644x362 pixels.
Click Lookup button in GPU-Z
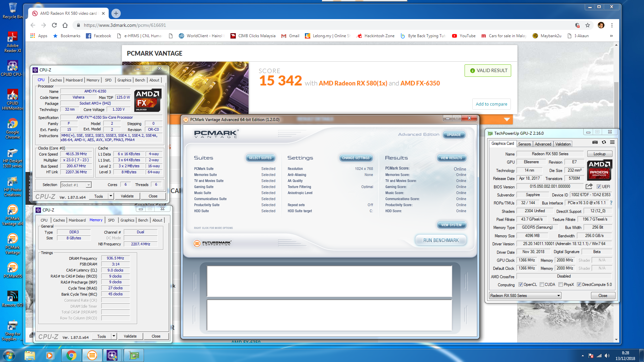tap(599, 154)
